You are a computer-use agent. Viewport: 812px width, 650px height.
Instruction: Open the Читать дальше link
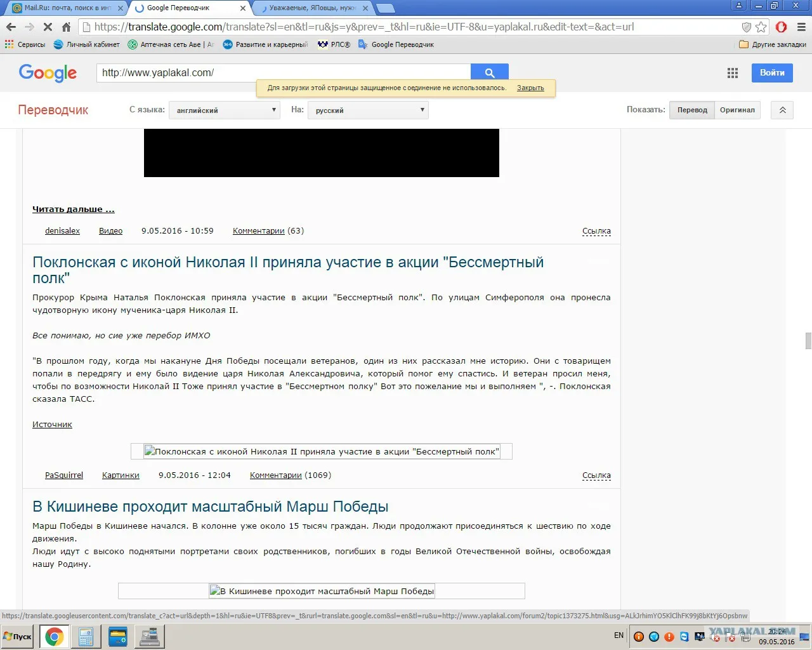click(x=74, y=209)
